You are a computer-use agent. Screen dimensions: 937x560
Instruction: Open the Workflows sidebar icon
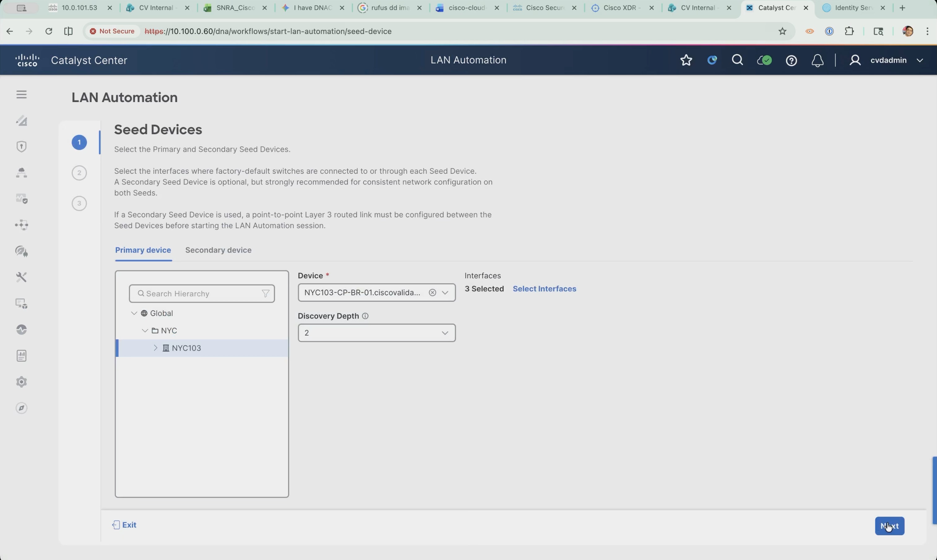tap(22, 225)
